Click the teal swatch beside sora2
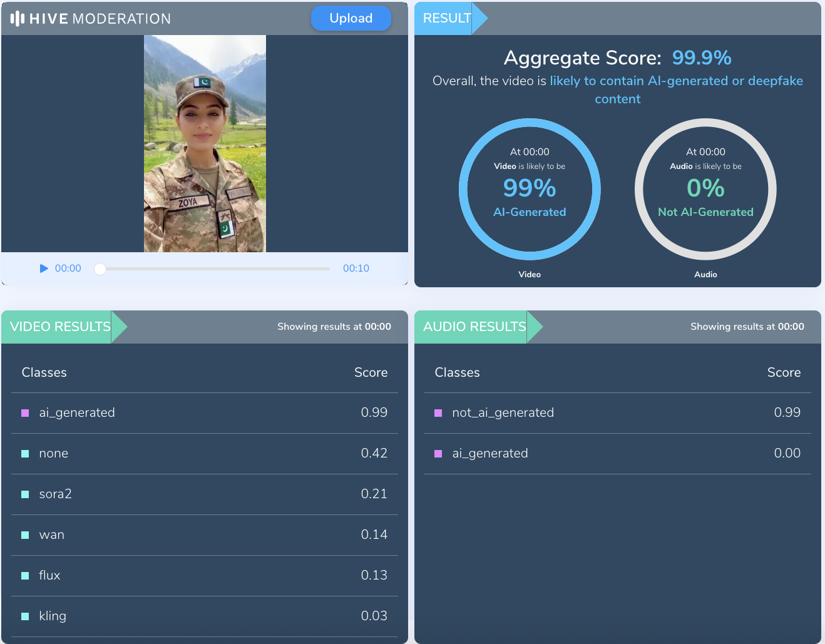Image resolution: width=825 pixels, height=644 pixels. click(x=25, y=494)
